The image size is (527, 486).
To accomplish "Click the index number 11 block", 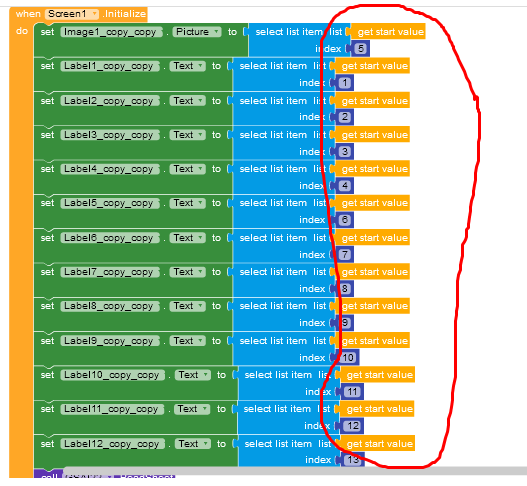I will (x=352, y=392).
